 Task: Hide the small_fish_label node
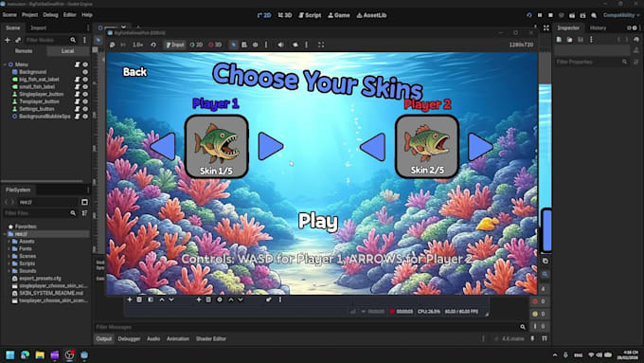[85, 87]
